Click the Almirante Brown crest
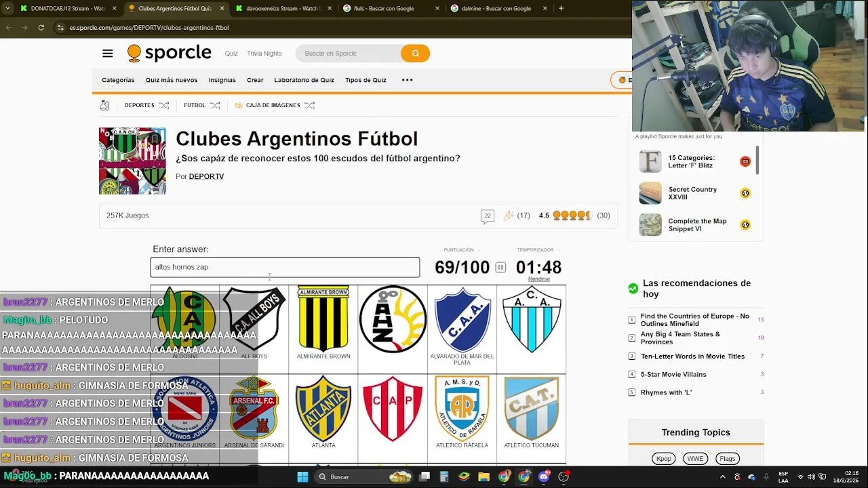Image resolution: width=868 pixels, height=488 pixels. coord(323,319)
